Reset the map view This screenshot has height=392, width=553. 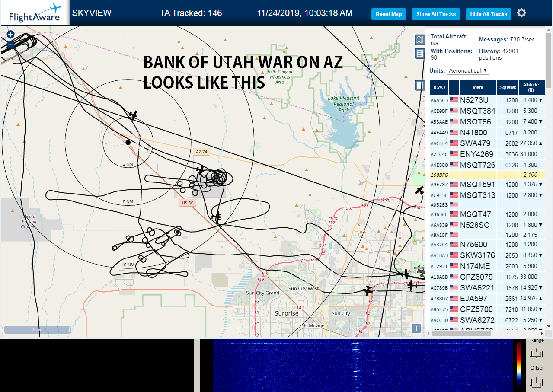tap(389, 14)
